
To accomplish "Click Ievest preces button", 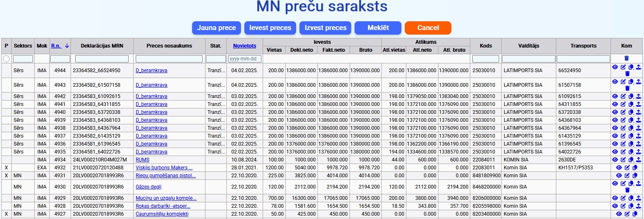I will (x=270, y=28).
